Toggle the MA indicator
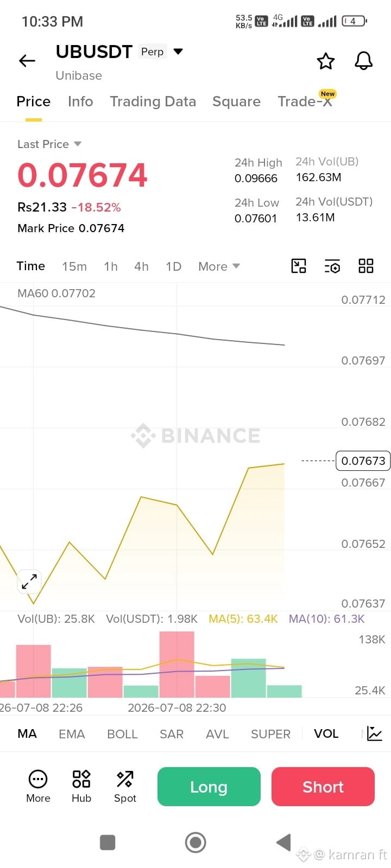 pyautogui.click(x=27, y=733)
